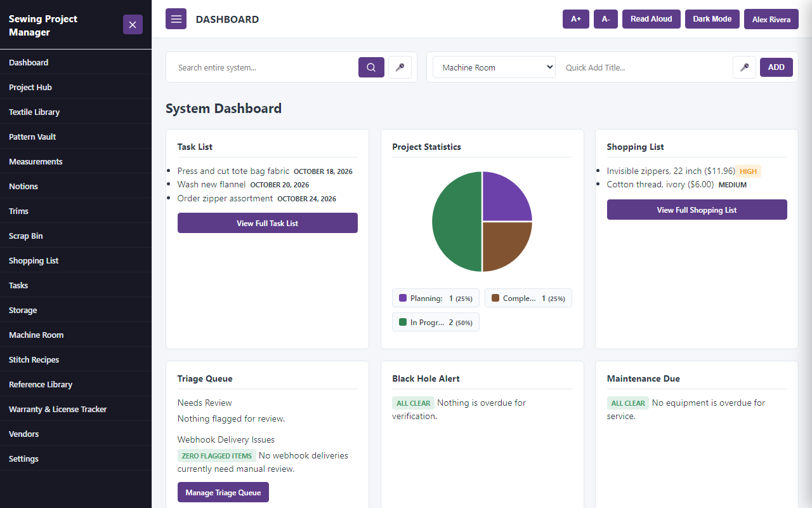Increase font size with A+
812x508 pixels.
click(x=576, y=19)
